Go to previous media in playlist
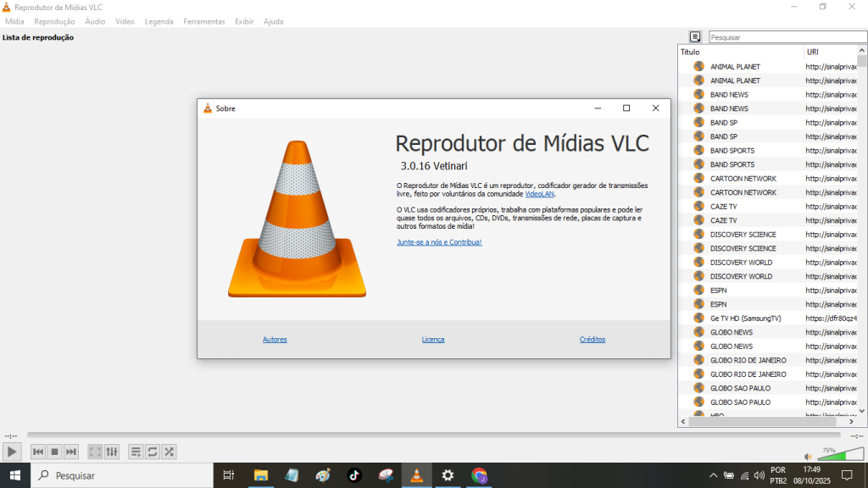 [x=37, y=452]
